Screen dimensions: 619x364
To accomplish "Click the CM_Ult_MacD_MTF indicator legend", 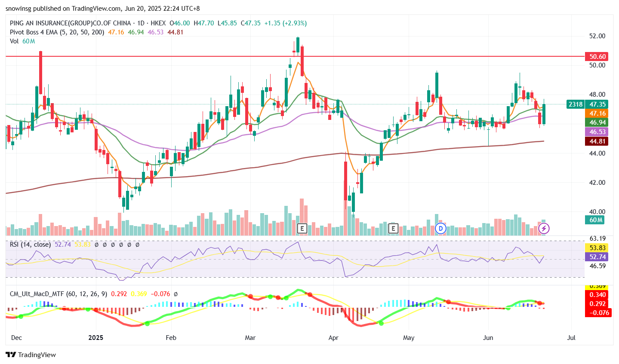I will pos(59,294).
